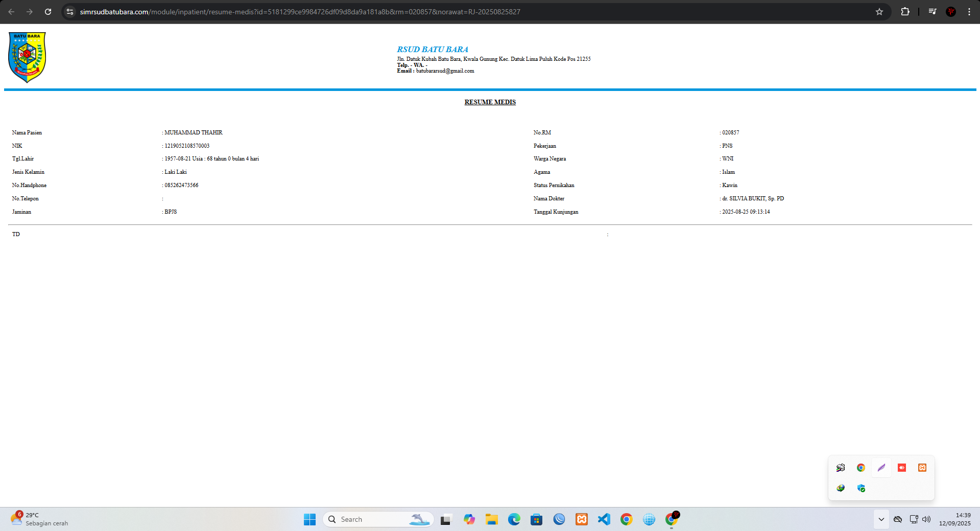Open Microsoft Store from the taskbar

tap(536, 519)
